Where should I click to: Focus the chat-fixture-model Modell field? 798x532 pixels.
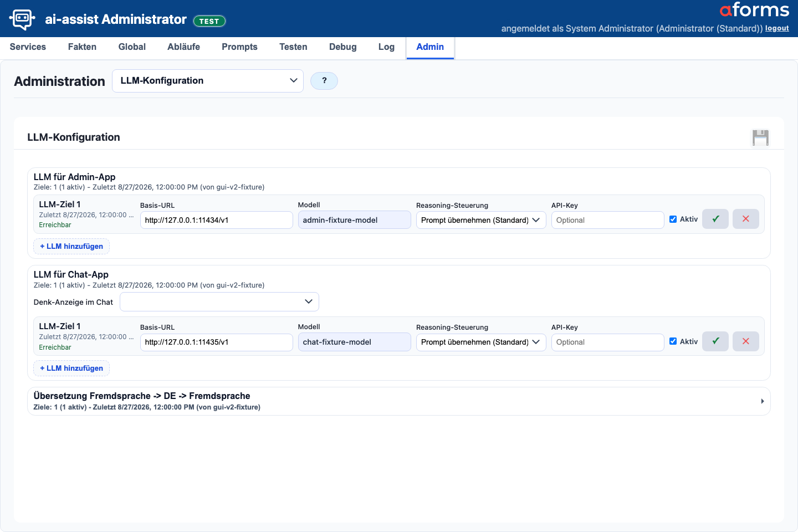tap(355, 342)
